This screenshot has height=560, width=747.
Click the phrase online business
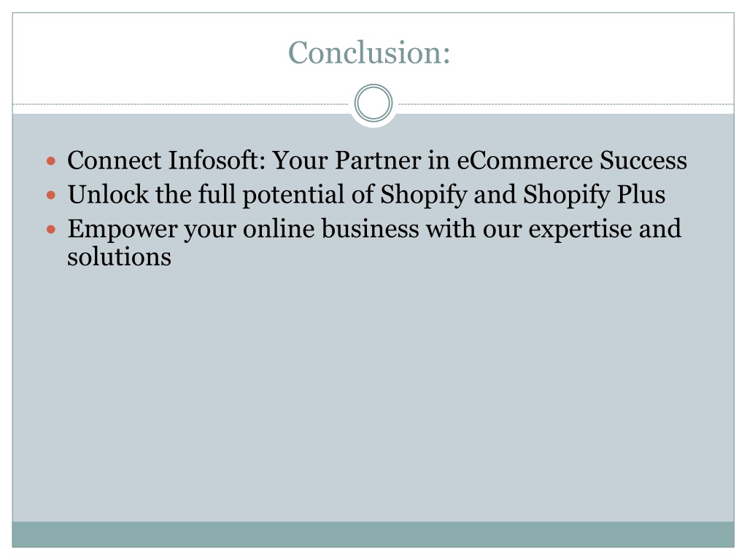tap(331, 228)
